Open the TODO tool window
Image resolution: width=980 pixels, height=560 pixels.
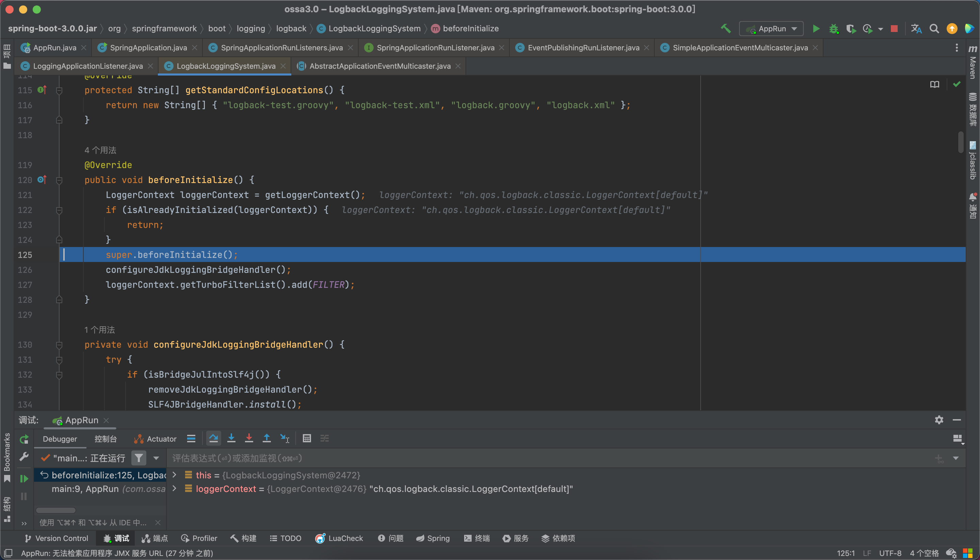click(285, 538)
